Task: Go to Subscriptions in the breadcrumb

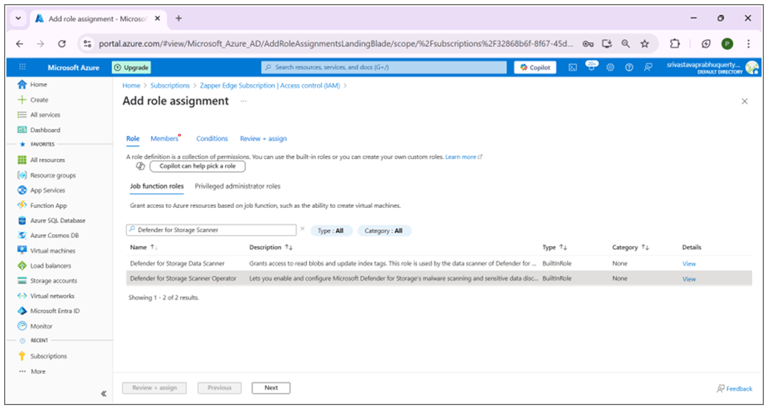Action: 170,85
